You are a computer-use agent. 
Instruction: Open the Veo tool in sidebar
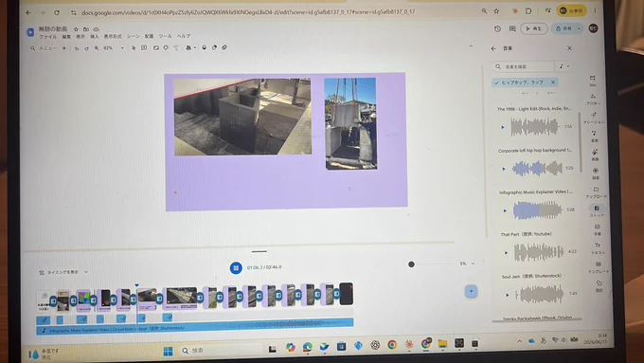(x=593, y=81)
